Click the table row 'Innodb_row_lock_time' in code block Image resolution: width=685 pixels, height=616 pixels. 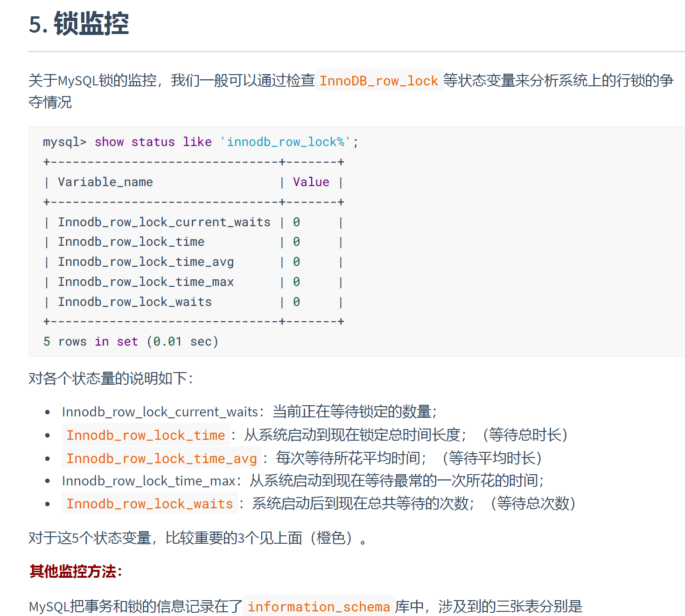[x=194, y=242]
